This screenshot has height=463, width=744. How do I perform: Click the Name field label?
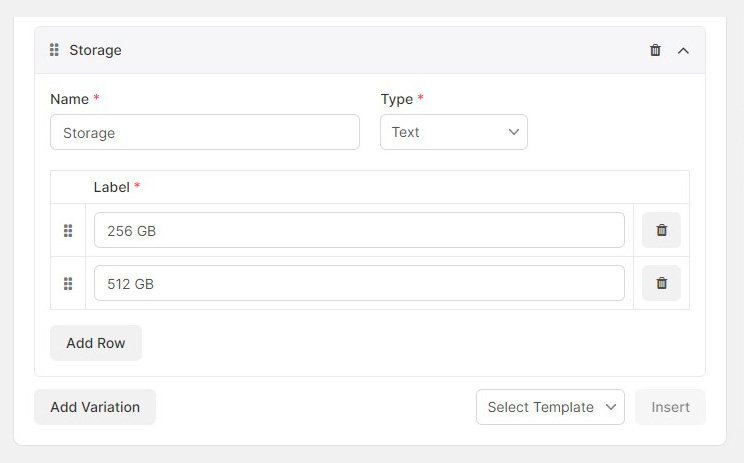(x=69, y=99)
